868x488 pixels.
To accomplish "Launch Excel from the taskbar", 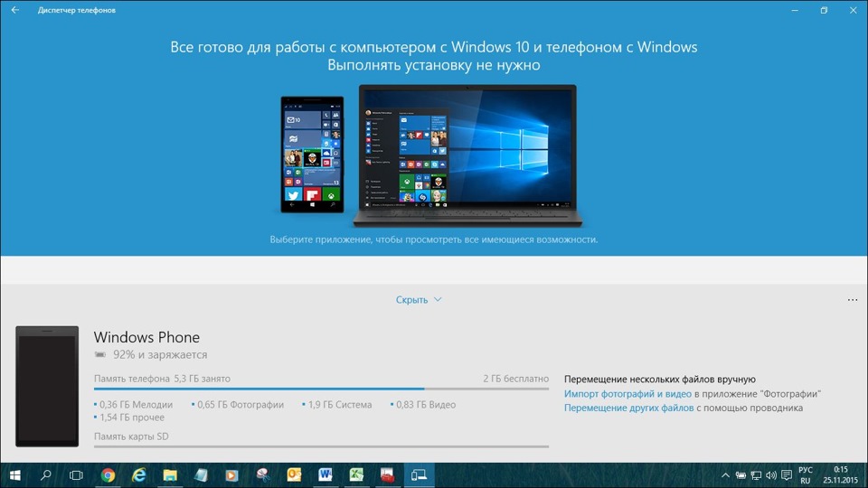I will click(356, 475).
